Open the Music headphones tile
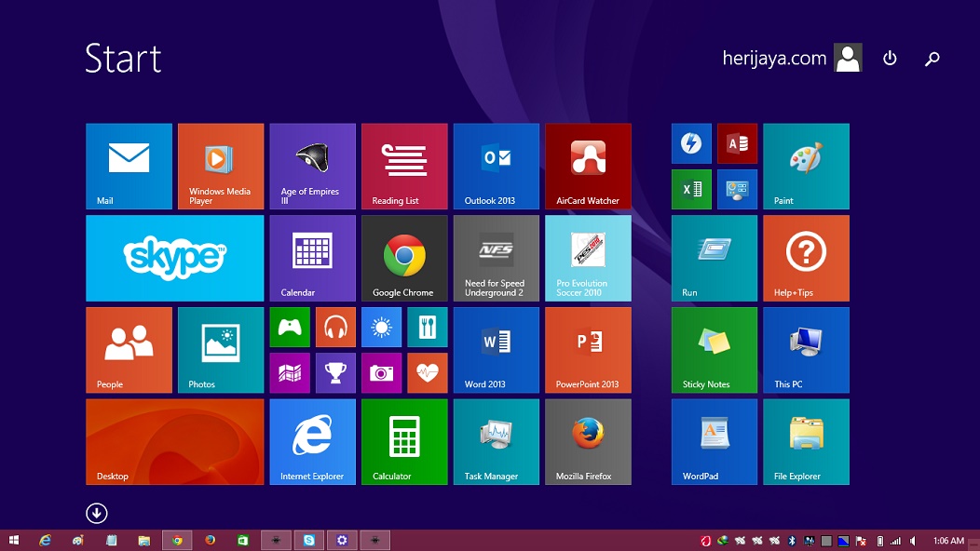The image size is (980, 551). pos(335,327)
